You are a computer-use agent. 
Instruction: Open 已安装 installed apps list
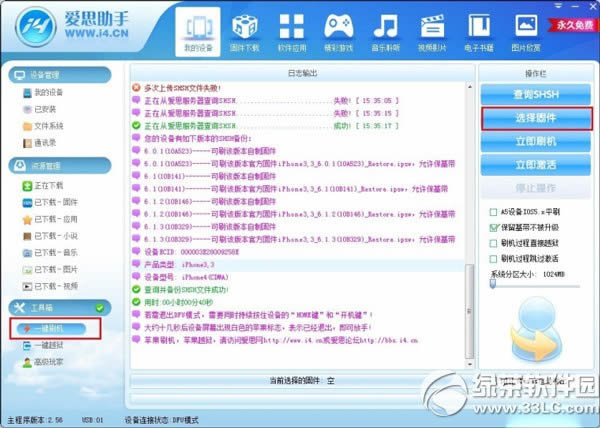click(x=39, y=109)
